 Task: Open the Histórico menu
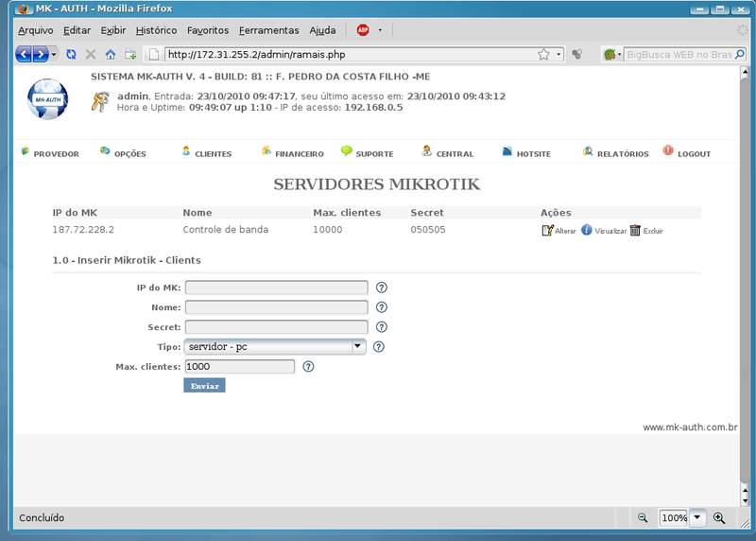coord(156,30)
